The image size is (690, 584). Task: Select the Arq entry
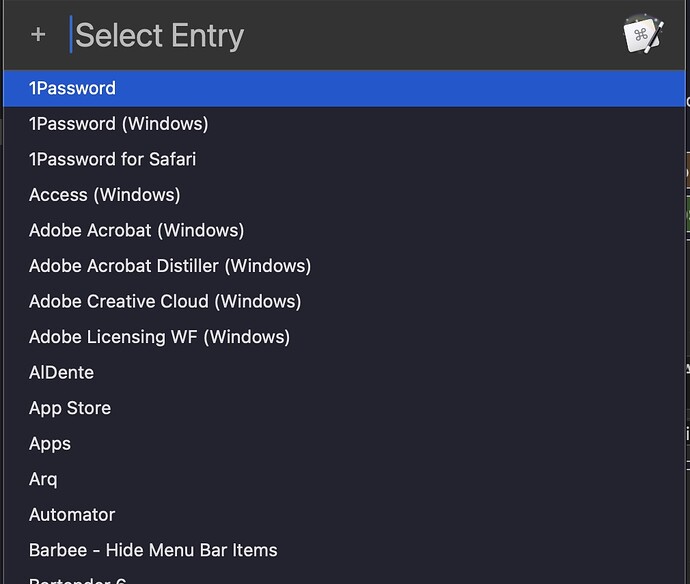(344, 479)
